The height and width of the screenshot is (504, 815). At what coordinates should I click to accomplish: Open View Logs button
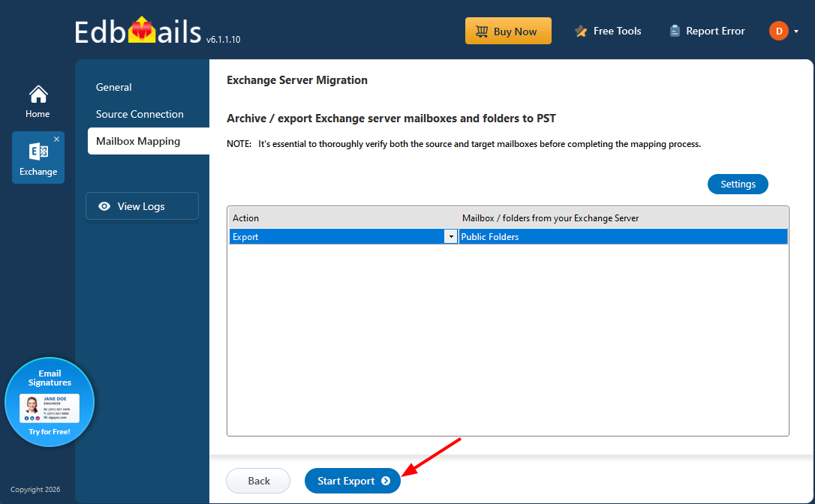pos(142,206)
